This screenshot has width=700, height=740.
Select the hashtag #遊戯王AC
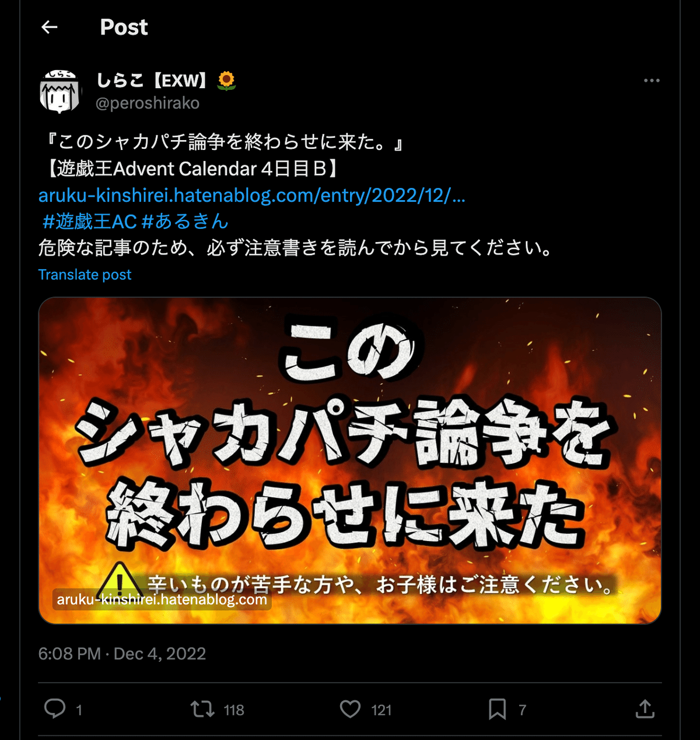(90, 222)
